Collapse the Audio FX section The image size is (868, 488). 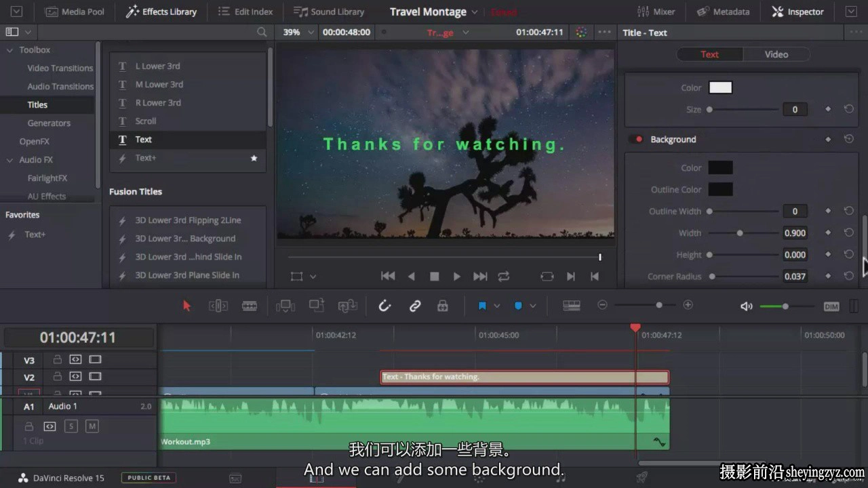[9, 160]
